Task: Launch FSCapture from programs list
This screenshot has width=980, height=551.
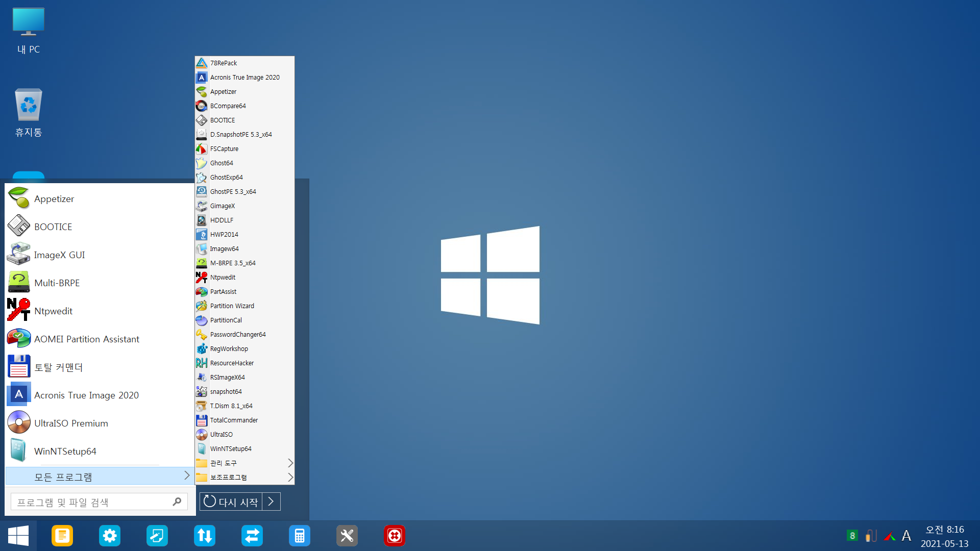Action: 244,148
